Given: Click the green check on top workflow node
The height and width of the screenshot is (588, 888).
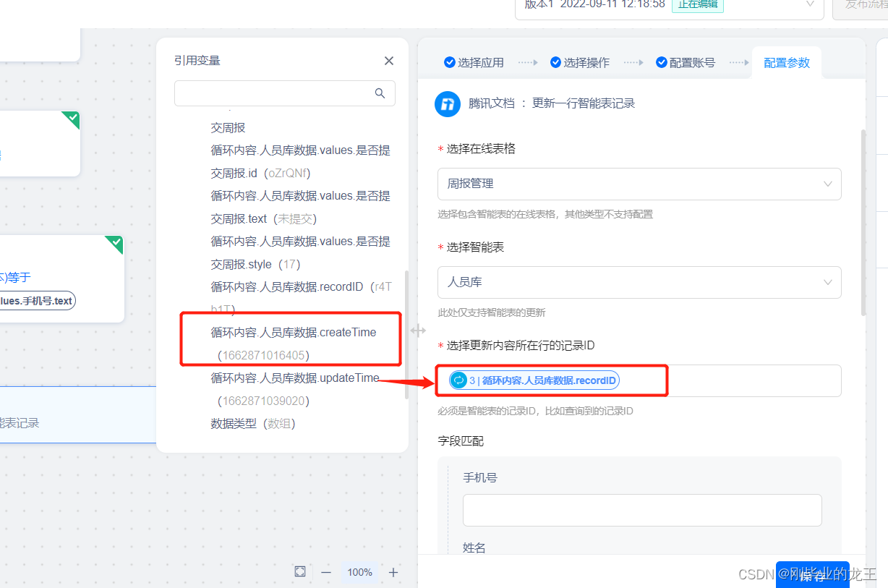Looking at the screenshot, I should 71,119.
